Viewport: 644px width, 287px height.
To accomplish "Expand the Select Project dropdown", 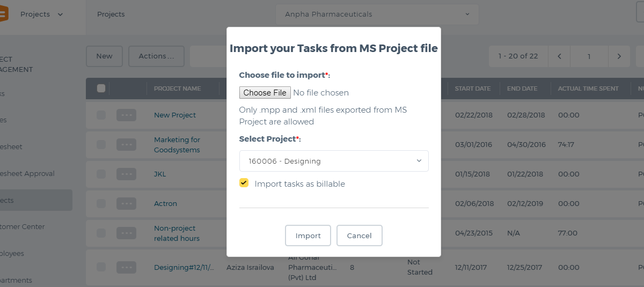I will (334, 161).
